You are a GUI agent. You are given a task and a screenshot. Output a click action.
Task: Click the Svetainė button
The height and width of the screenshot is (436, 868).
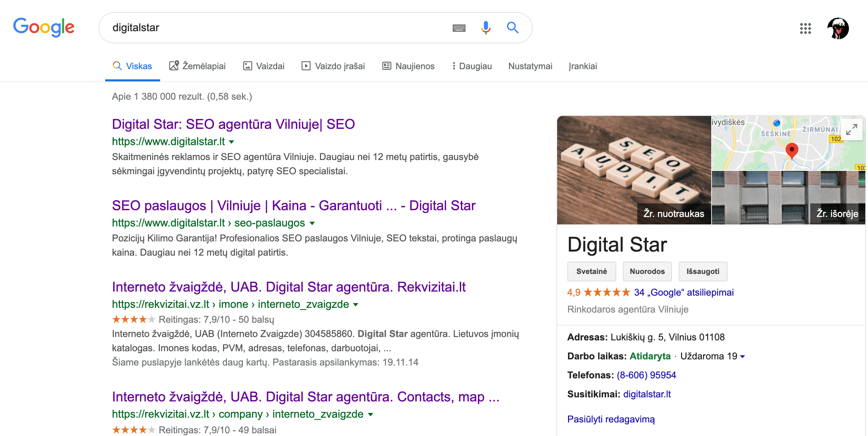point(591,271)
